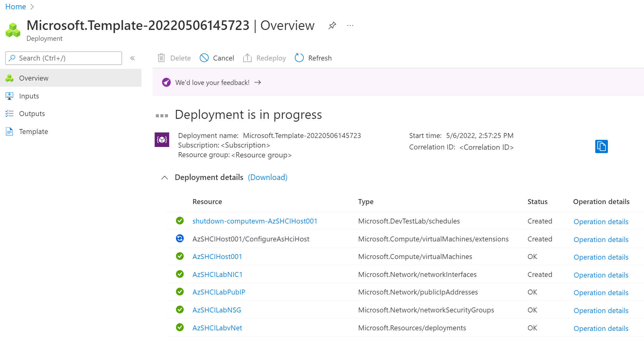Open the shutdown-computevm-AzSHCIHost001 resource link
The image size is (644, 347).
(x=255, y=221)
